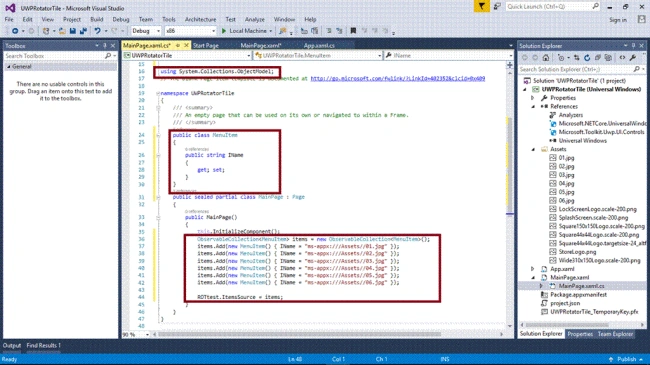Click the Search Solution Explorer field

[x=575, y=69]
